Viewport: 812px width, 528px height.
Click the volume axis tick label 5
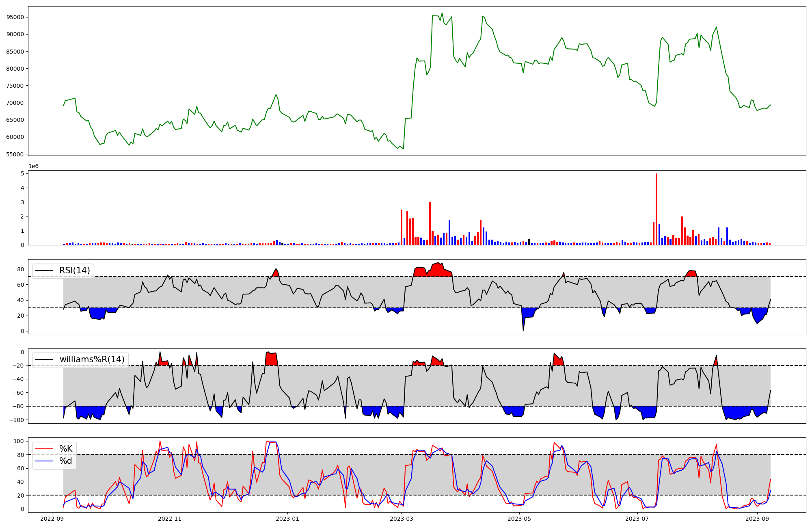22,174
